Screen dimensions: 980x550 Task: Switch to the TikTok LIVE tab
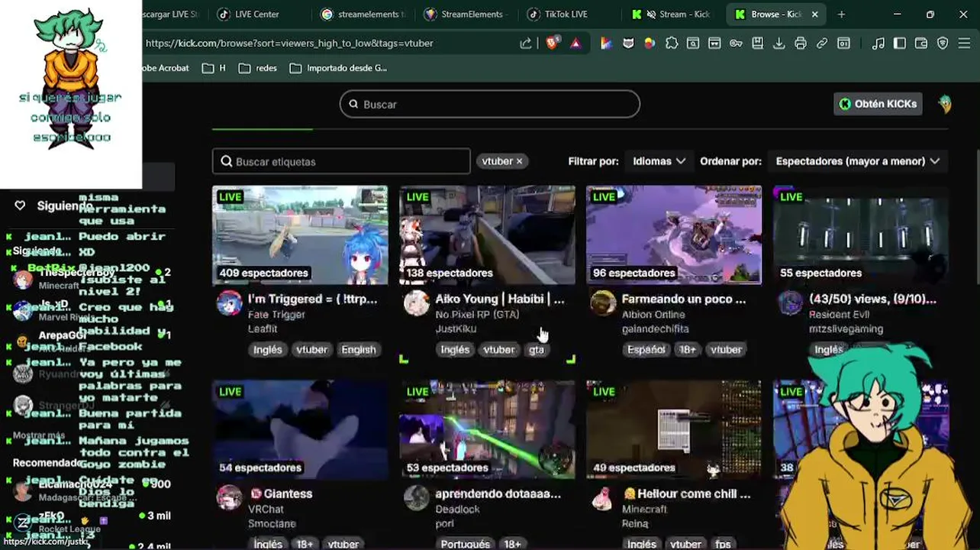click(x=566, y=14)
